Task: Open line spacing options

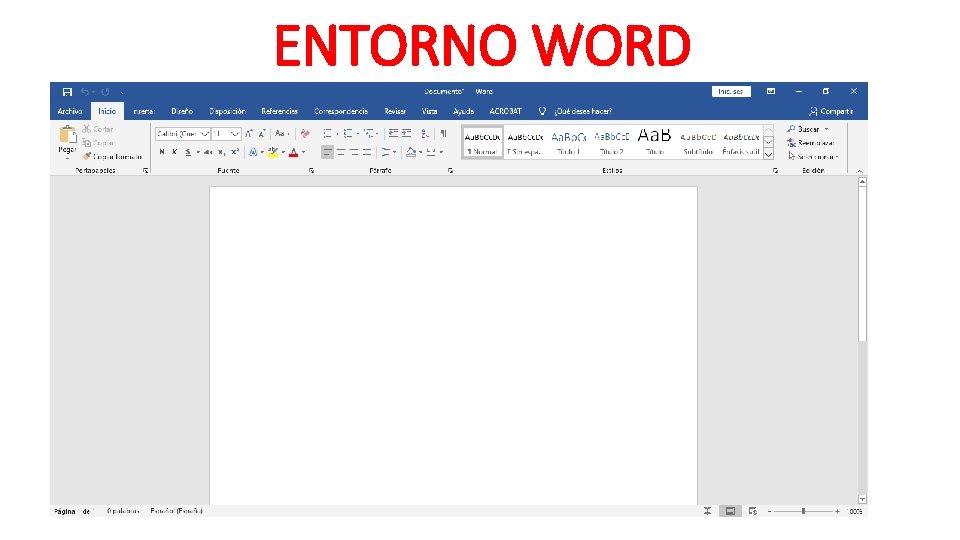Action: pos(388,152)
